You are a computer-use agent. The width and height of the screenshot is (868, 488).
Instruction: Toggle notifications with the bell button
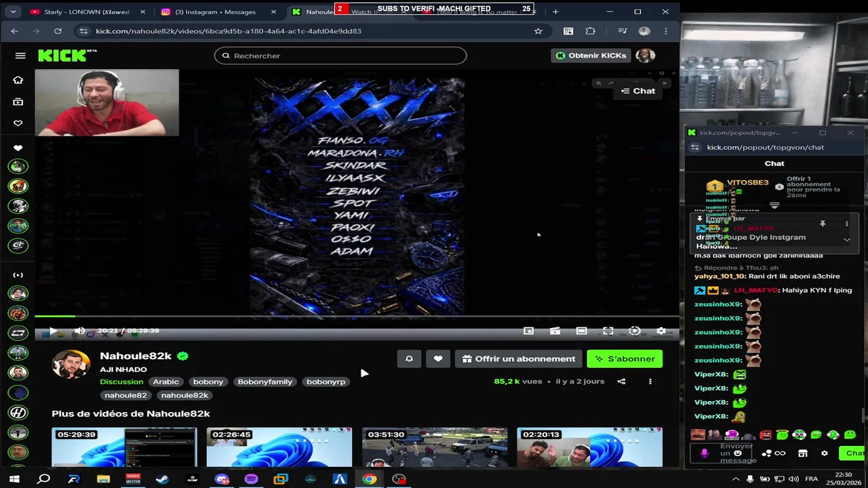tap(409, 359)
